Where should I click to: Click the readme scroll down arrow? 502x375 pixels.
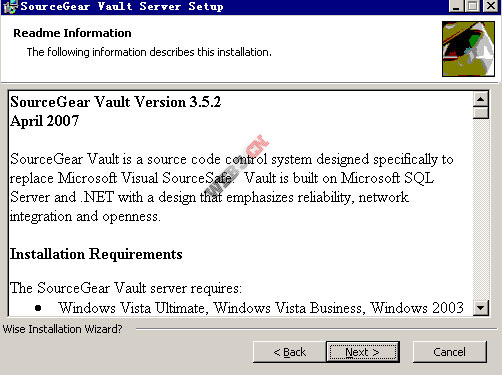pos(481,307)
